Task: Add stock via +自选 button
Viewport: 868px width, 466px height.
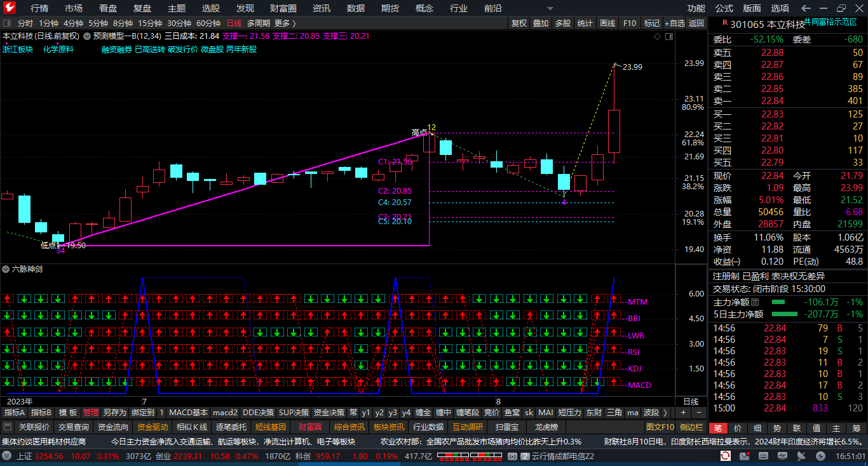Action: (x=674, y=23)
